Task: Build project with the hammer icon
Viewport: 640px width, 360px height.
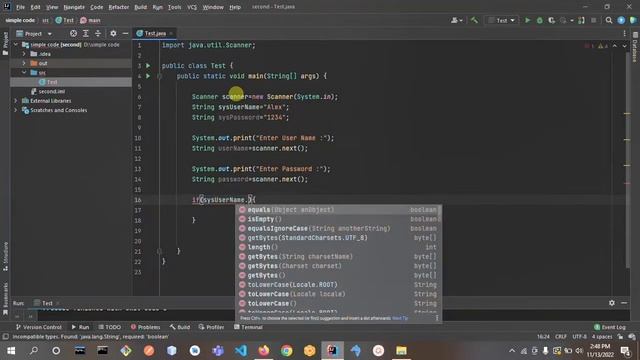Action: pyautogui.click(x=474, y=20)
